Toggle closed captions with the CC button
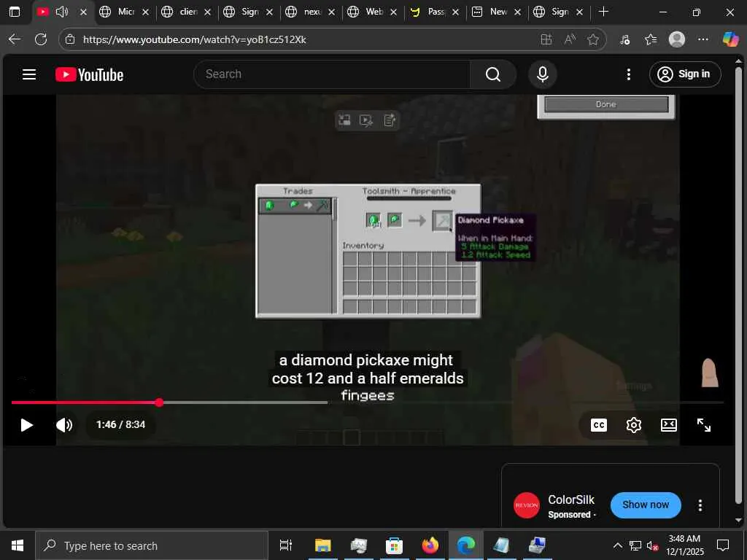 point(598,425)
